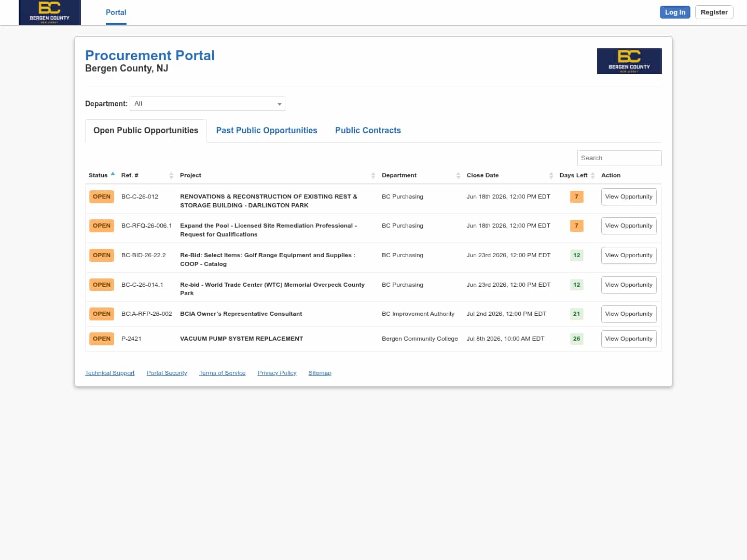
Task: Click BCIA Owner's Representative Consultant title
Action: 241,314
